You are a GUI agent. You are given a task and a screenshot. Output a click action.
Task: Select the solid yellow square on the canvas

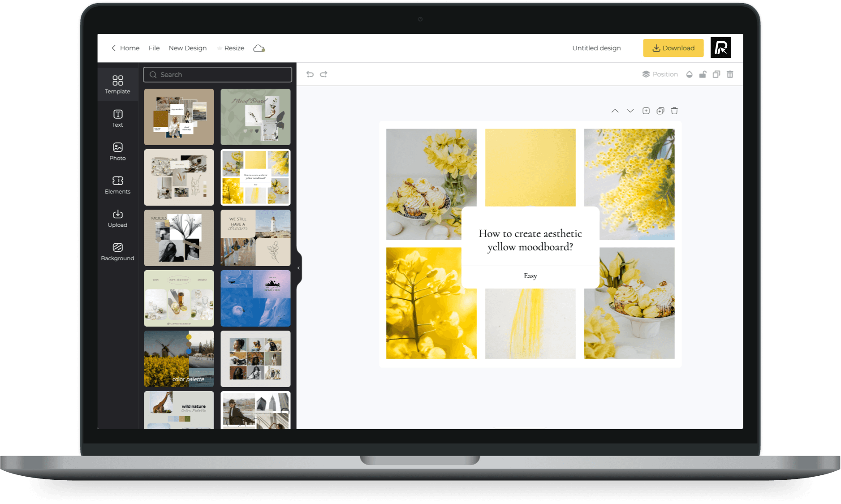pos(530,168)
